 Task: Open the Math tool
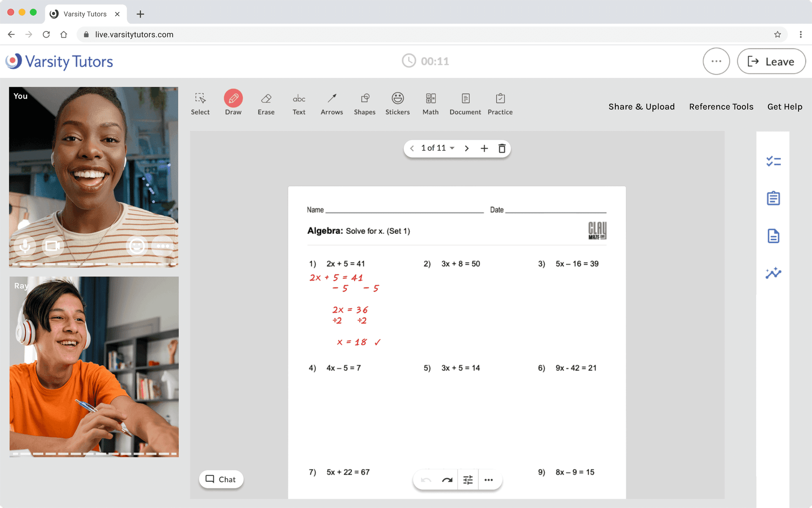coord(430,104)
